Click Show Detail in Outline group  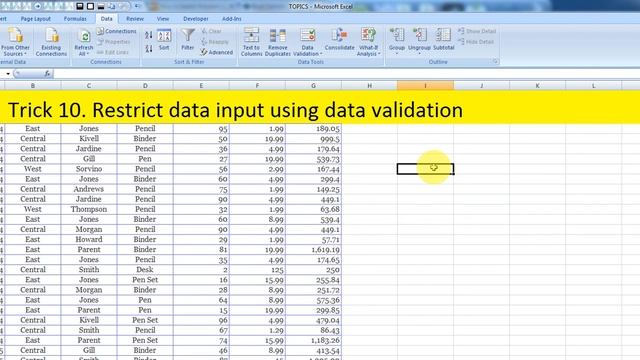[x=477, y=31]
